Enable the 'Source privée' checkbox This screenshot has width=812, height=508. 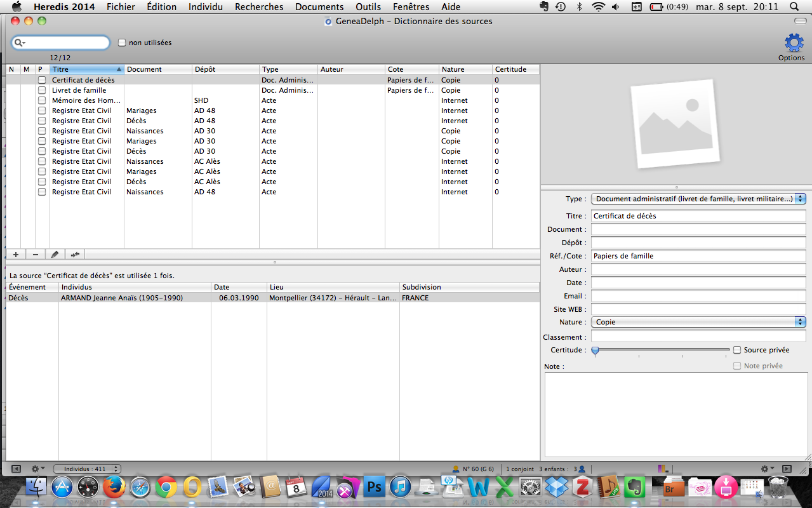click(737, 350)
